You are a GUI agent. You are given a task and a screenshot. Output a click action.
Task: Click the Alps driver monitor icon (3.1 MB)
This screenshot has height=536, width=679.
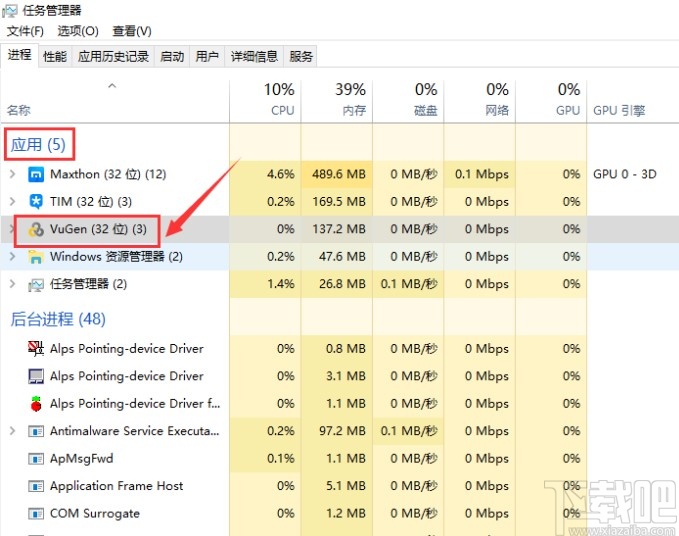pyautogui.click(x=36, y=376)
